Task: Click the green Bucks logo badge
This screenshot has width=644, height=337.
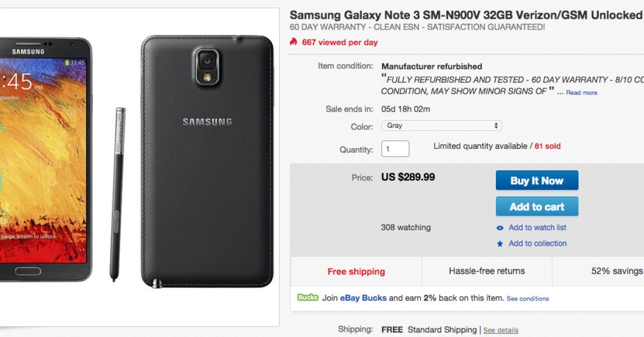Action: click(308, 298)
